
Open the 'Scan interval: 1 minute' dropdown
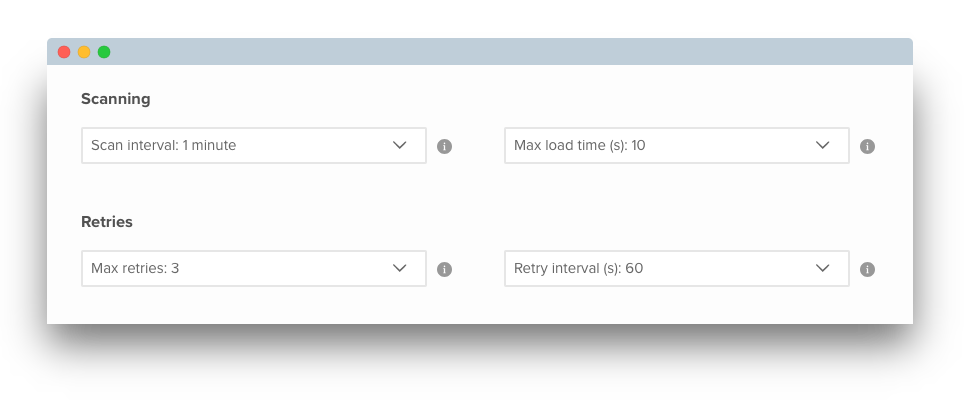(254, 145)
